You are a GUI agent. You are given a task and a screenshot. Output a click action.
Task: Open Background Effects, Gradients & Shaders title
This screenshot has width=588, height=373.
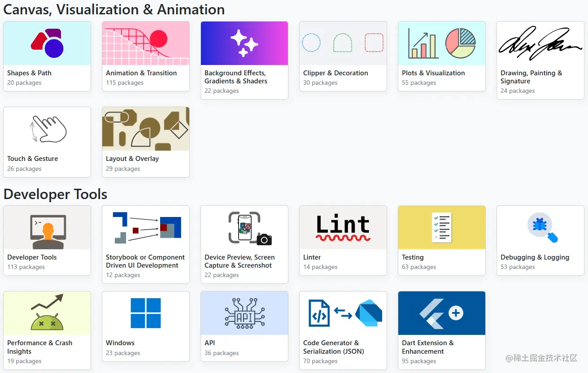tap(236, 77)
